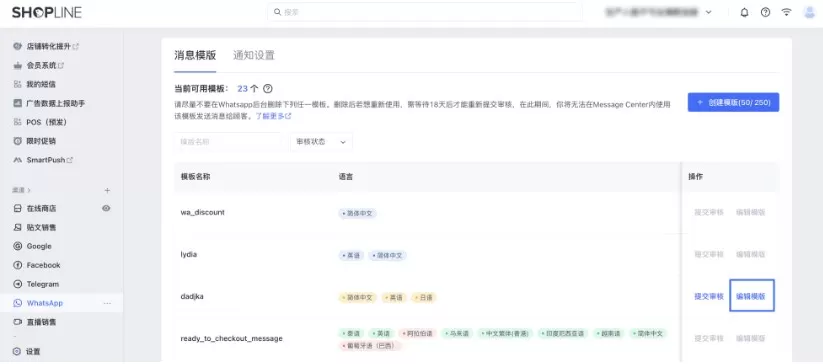The width and height of the screenshot is (823, 364).
Task: Focus the top search box
Action: coord(425,12)
